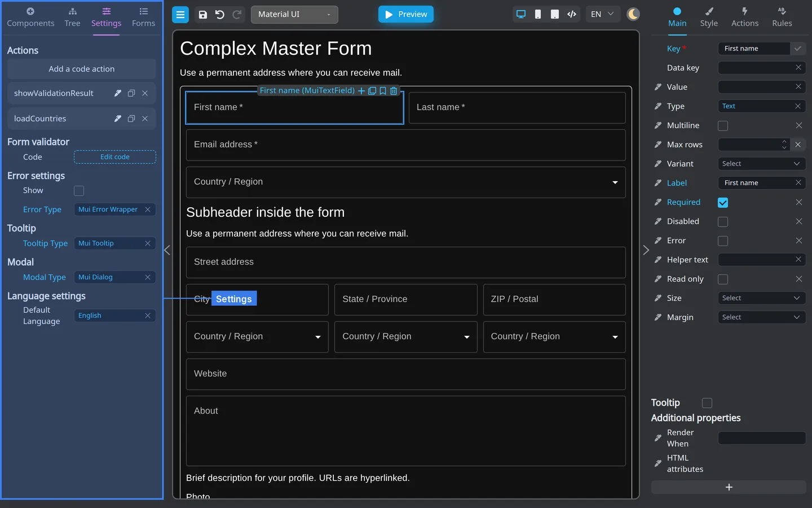The image size is (812, 508).
Task: Confirm the Key field with checkmark
Action: tap(798, 49)
